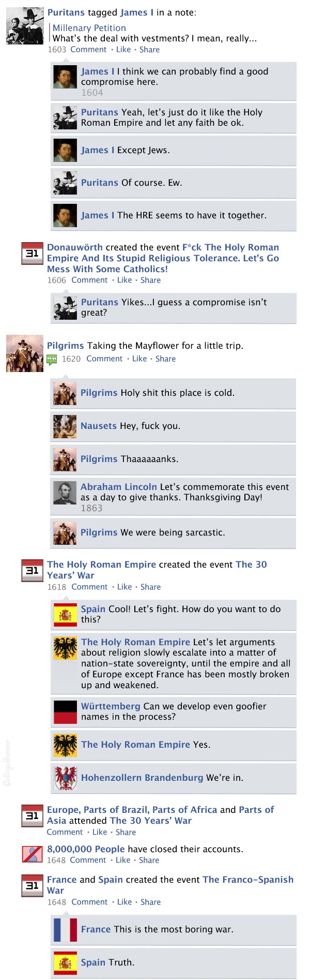Open Puritans profile picture at top
This screenshot has width=310, height=980.
click(25, 26)
